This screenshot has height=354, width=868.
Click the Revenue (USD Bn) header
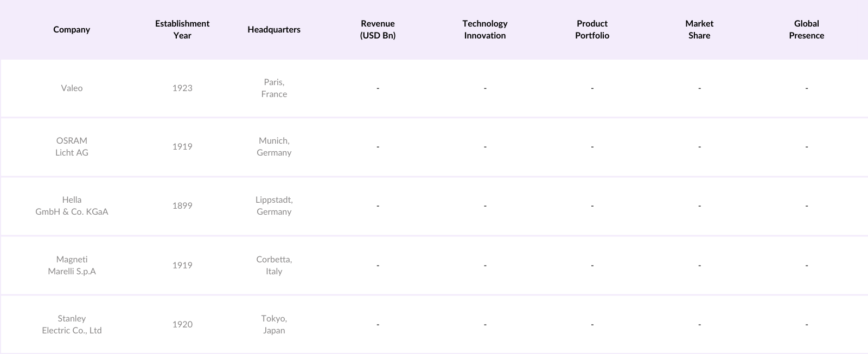[378, 29]
